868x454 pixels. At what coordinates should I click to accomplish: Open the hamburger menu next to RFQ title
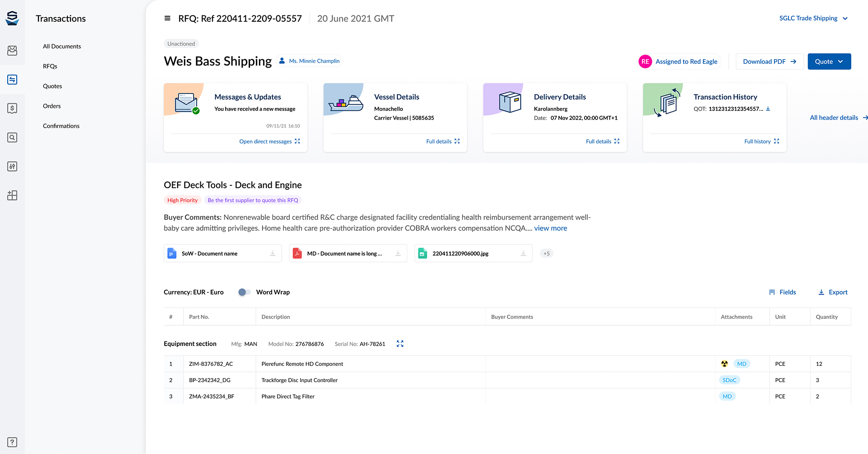click(167, 18)
